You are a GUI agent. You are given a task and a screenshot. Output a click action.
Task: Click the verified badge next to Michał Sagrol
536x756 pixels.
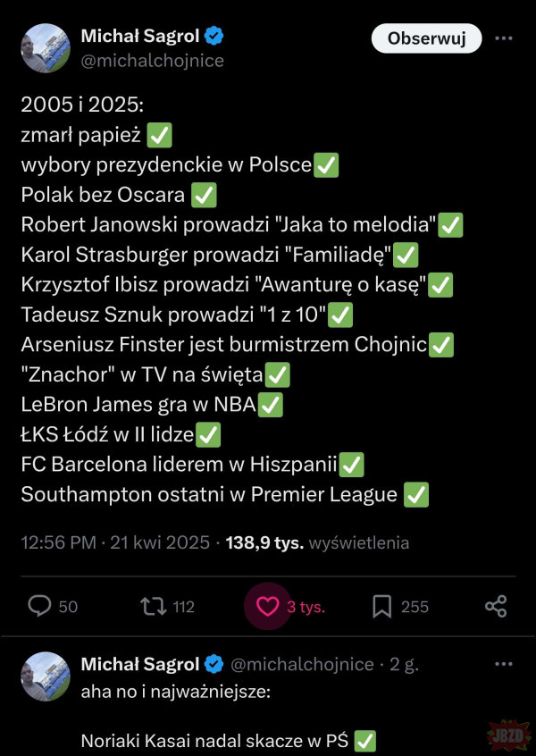[x=212, y=38]
